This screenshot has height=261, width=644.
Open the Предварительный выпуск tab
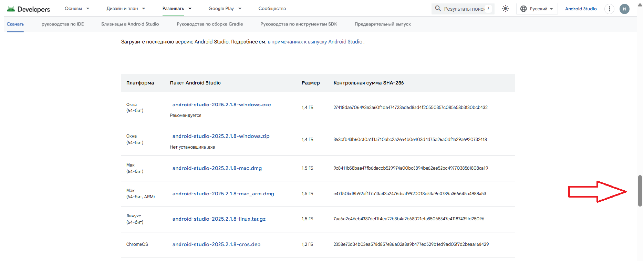coord(383,24)
